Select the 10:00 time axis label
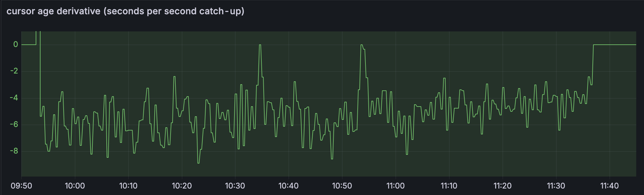The height and width of the screenshot is (195, 644). click(x=75, y=186)
